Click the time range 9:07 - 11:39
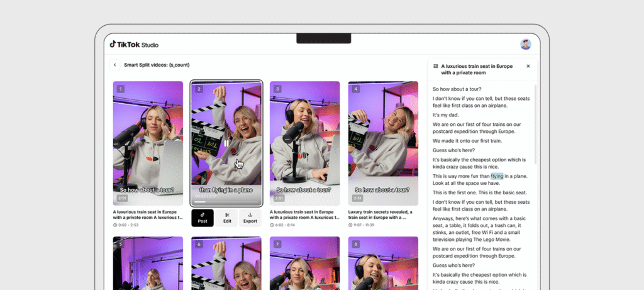644x290 pixels. [x=362, y=225]
